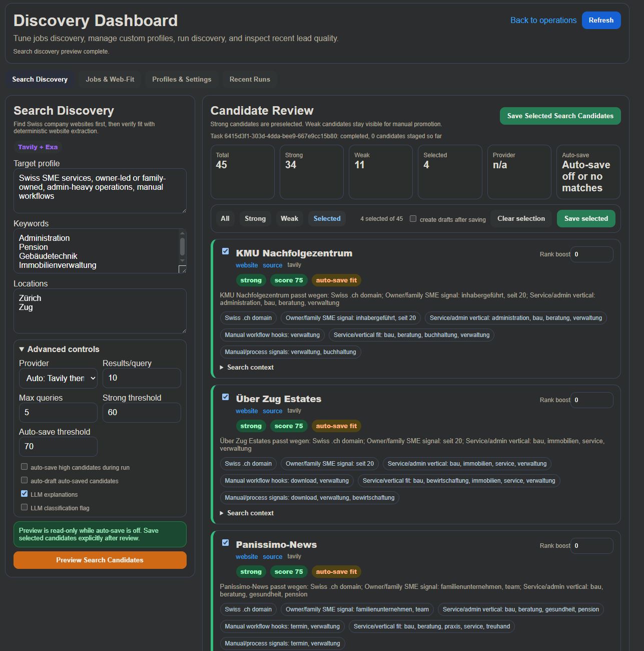Click the Preview Search Candidates button
Image resolution: width=644 pixels, height=651 pixels.
(100, 560)
